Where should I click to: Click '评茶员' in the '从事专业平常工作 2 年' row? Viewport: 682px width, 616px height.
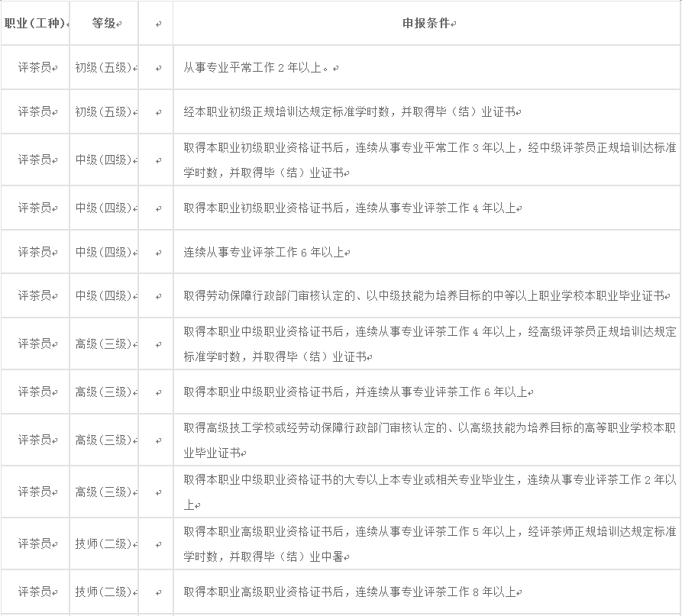point(35,67)
